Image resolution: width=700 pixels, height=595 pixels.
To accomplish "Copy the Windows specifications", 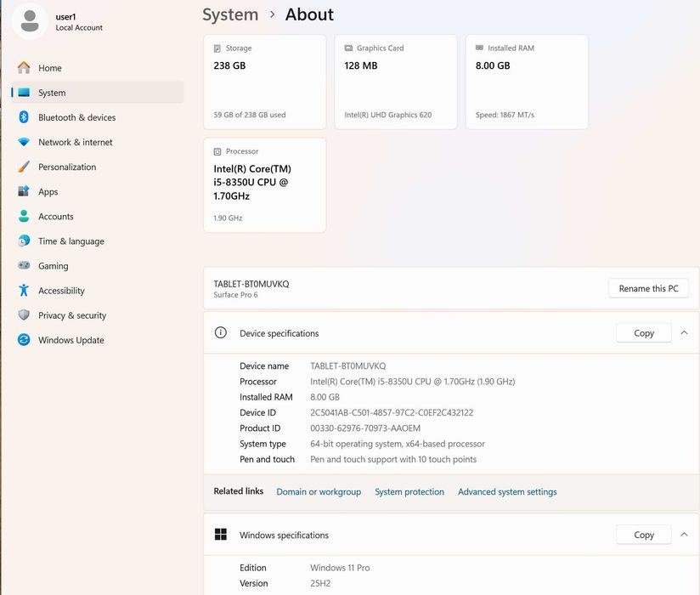I will (x=644, y=535).
